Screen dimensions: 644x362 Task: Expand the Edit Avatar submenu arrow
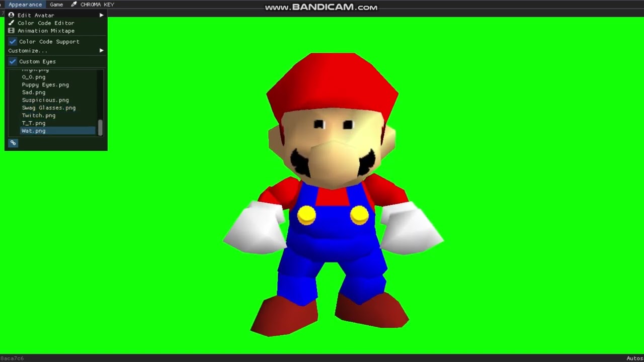coord(102,15)
